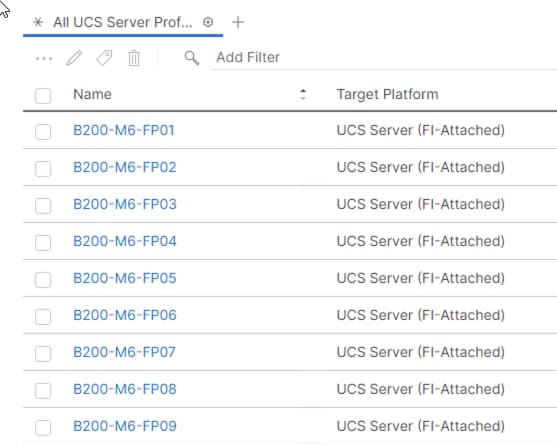Viewport: 557px width, 444px height.
Task: Open profile link B200-M6-FP09
Action: click(x=125, y=426)
